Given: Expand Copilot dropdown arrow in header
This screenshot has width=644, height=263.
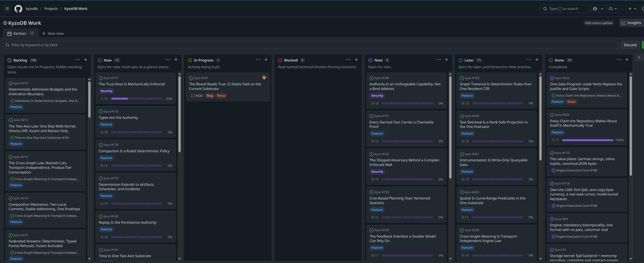Looking at the screenshot, I should [602, 8].
